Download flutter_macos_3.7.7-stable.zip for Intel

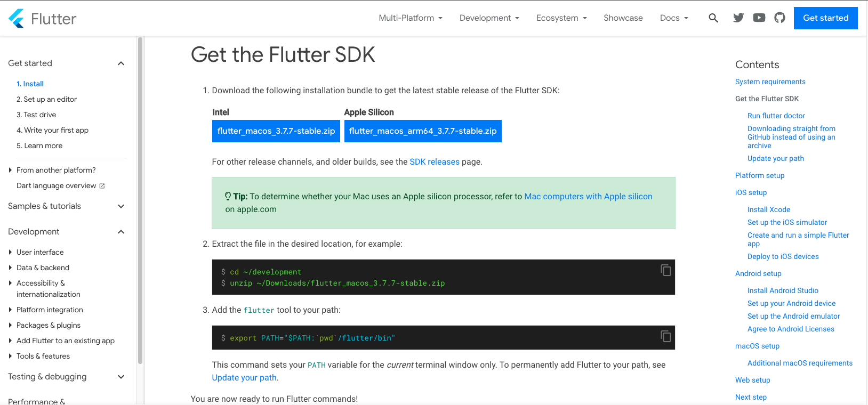pyautogui.click(x=276, y=131)
